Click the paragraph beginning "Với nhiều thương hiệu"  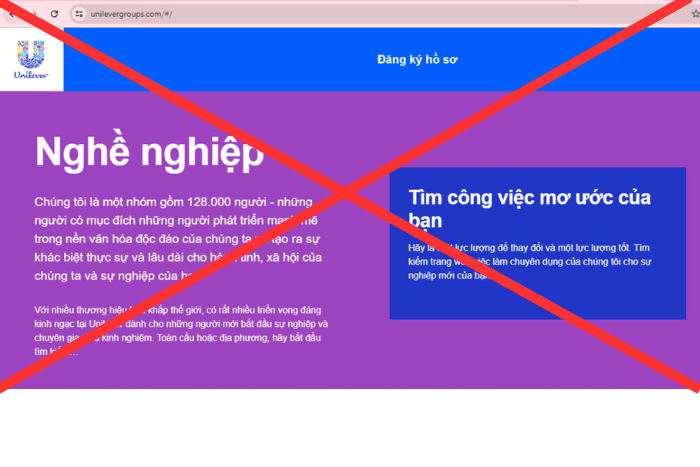point(181,330)
